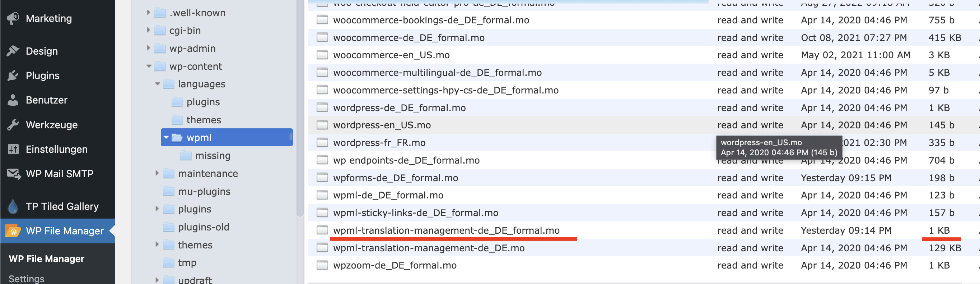Click the Design brush icon
Screen dimensions: 980x284
click(13, 51)
